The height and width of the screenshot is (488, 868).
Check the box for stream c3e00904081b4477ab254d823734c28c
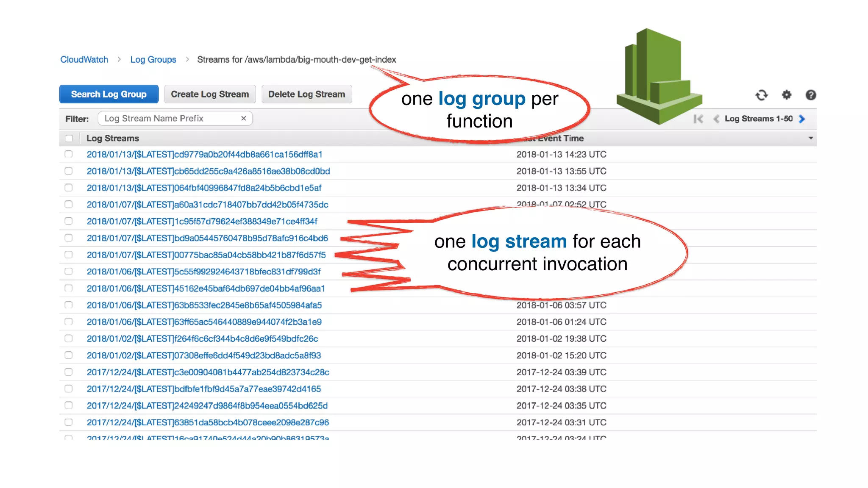tap(69, 372)
